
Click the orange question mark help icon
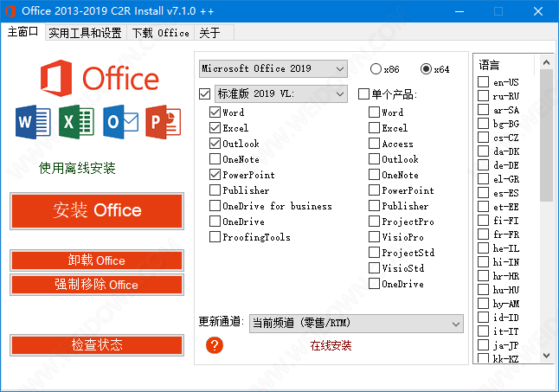point(215,345)
